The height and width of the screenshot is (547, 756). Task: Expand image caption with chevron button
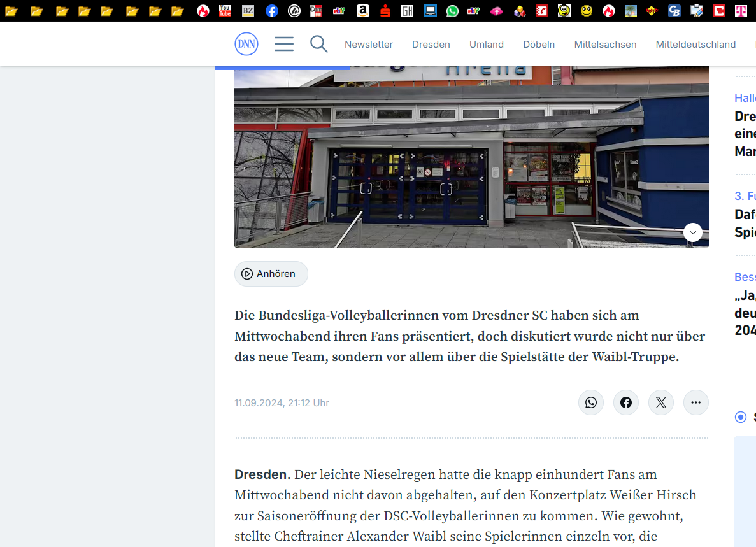coord(693,232)
